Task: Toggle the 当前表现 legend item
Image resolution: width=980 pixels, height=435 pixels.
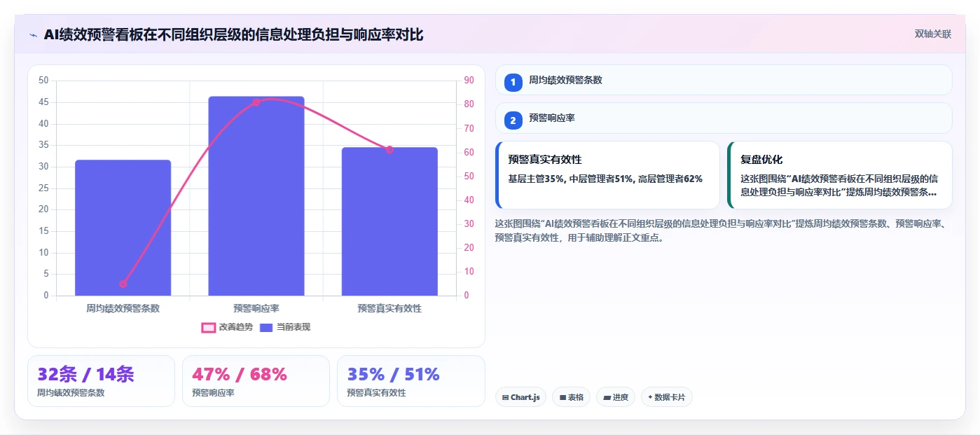Action: coord(284,327)
